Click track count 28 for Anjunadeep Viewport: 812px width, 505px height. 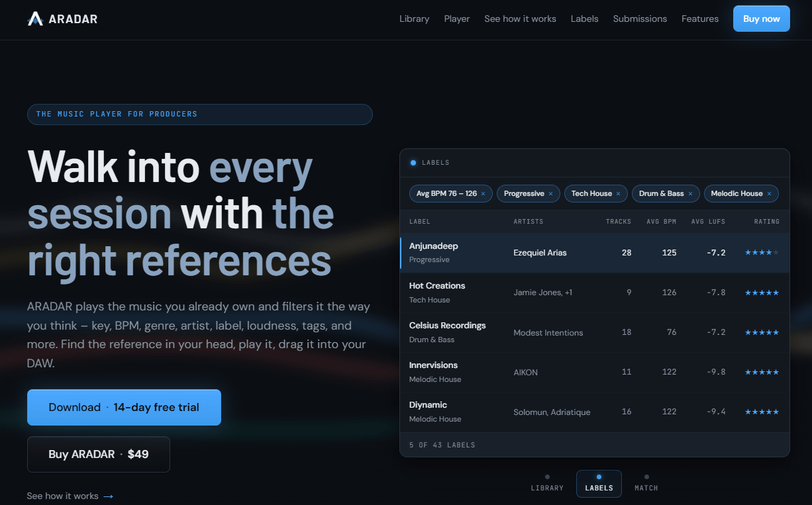pyautogui.click(x=627, y=253)
